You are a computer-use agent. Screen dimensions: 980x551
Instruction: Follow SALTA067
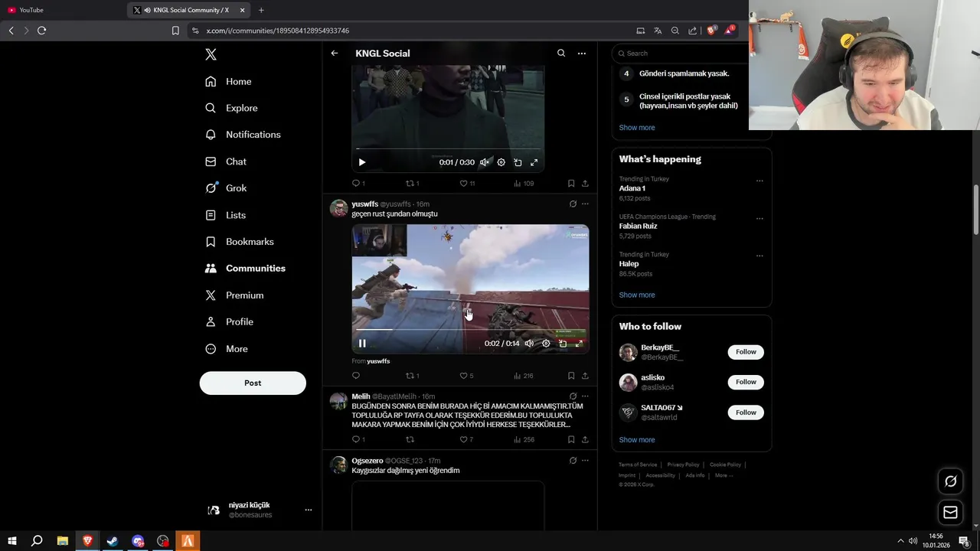tap(746, 412)
